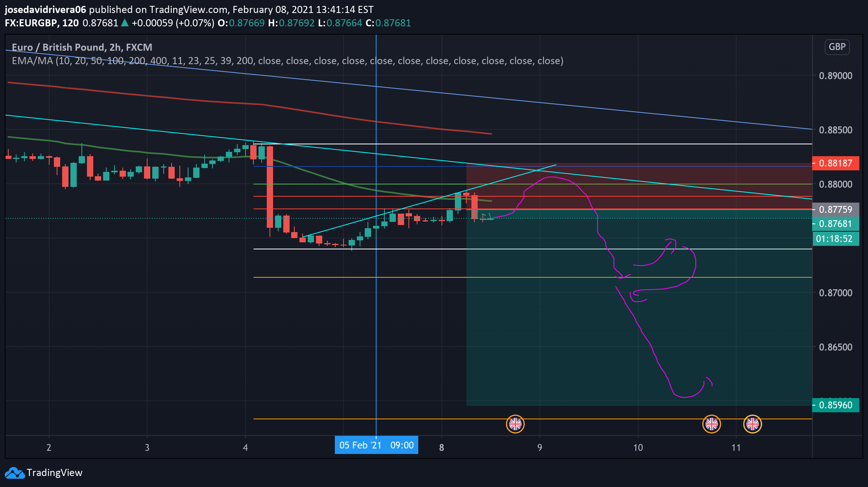Screen dimensions: 868x487
Task: Click the TradingView brand text
Action: point(55,473)
